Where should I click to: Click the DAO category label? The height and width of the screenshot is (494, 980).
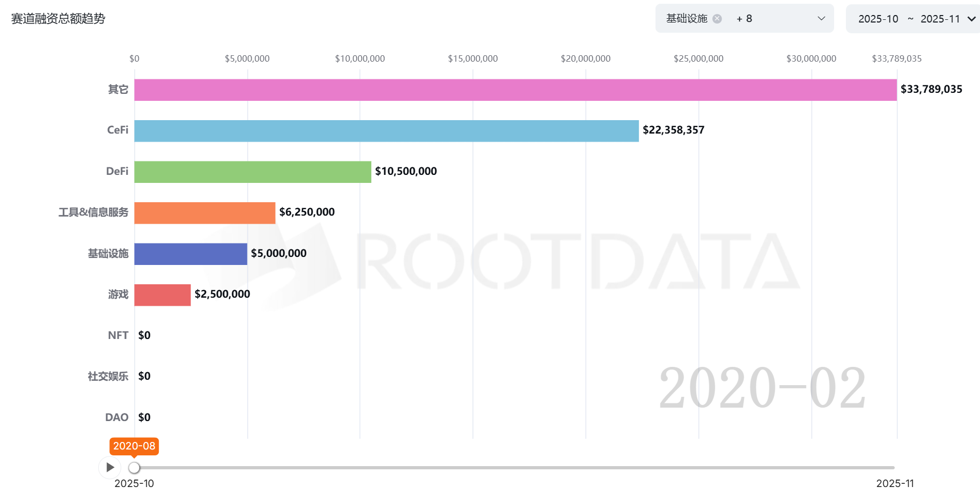(x=116, y=417)
